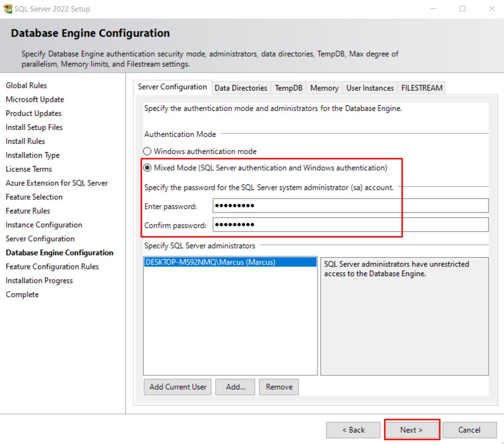
Task: Open the TempDB tab
Action: (x=288, y=88)
